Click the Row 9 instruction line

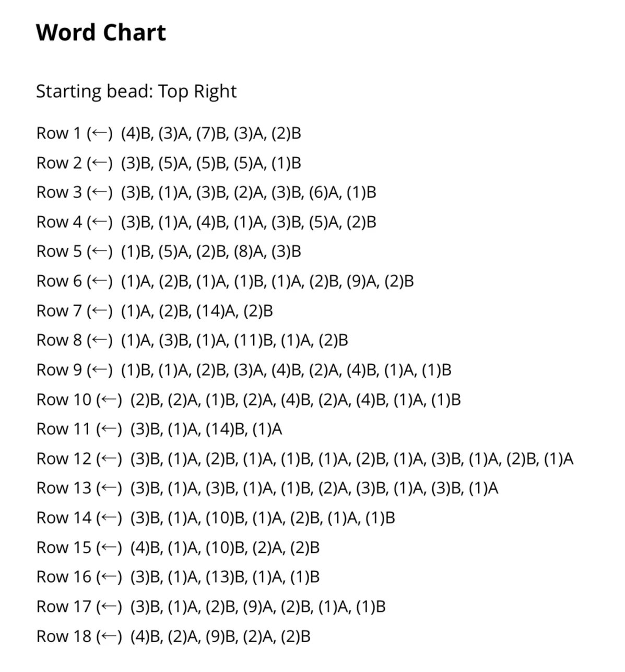click(x=243, y=370)
